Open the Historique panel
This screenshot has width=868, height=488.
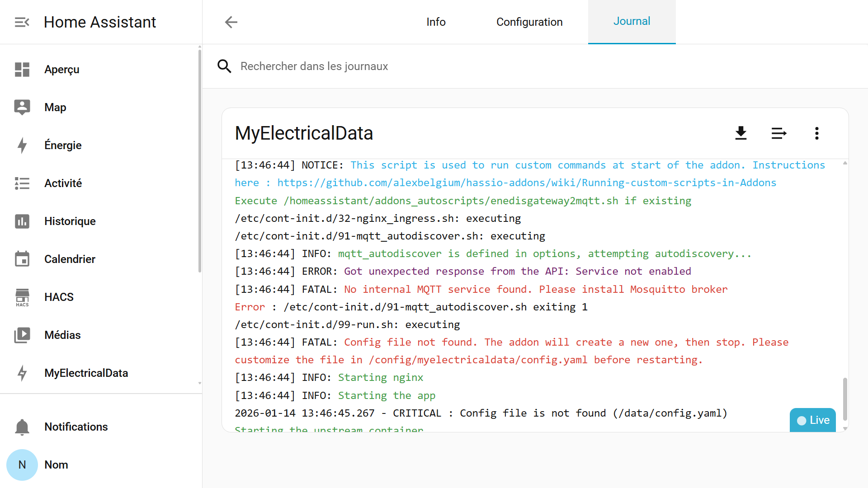(70, 221)
